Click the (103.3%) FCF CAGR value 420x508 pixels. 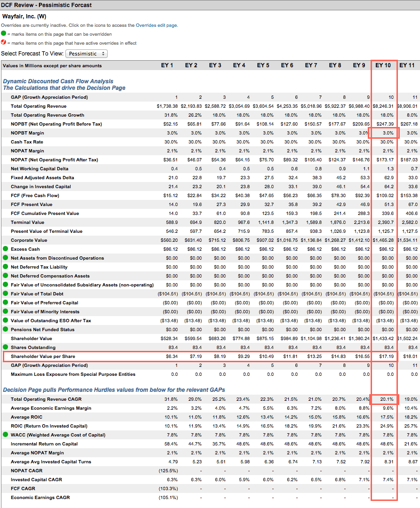click(168, 489)
